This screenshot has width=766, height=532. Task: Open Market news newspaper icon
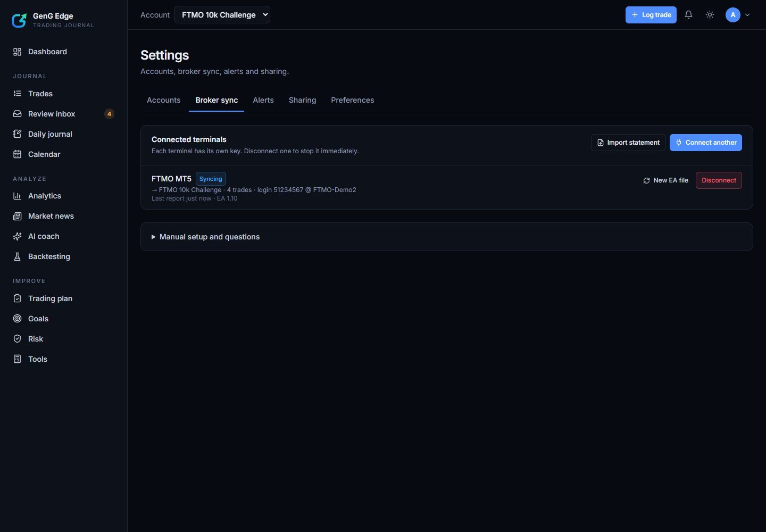(x=17, y=216)
